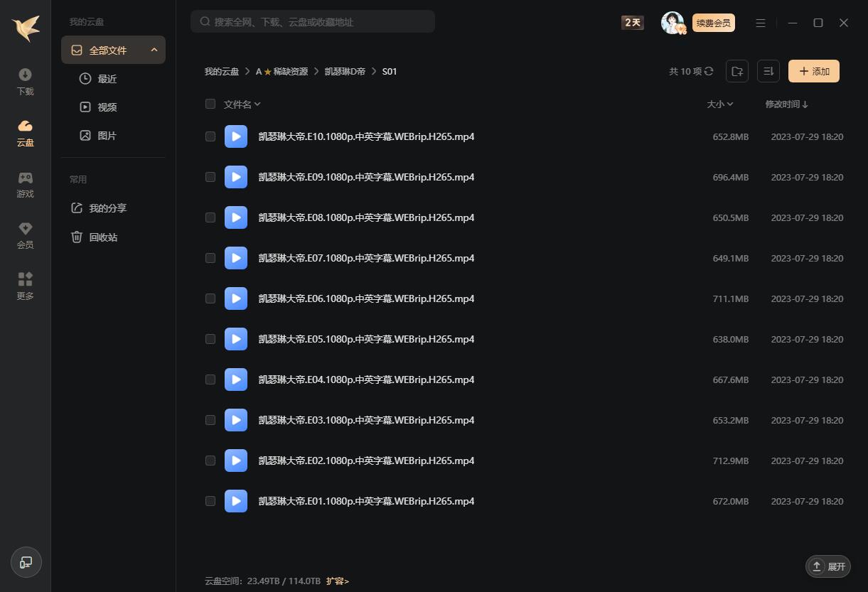Collapse the 全部文件 tree section

154,50
